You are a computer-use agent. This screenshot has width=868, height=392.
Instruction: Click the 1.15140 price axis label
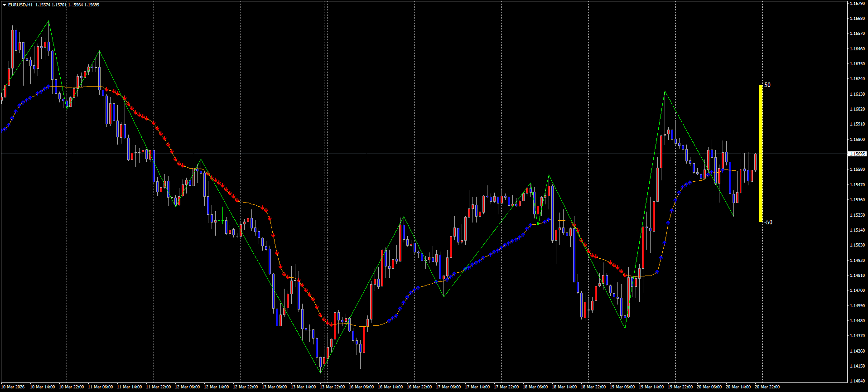[x=857, y=230]
